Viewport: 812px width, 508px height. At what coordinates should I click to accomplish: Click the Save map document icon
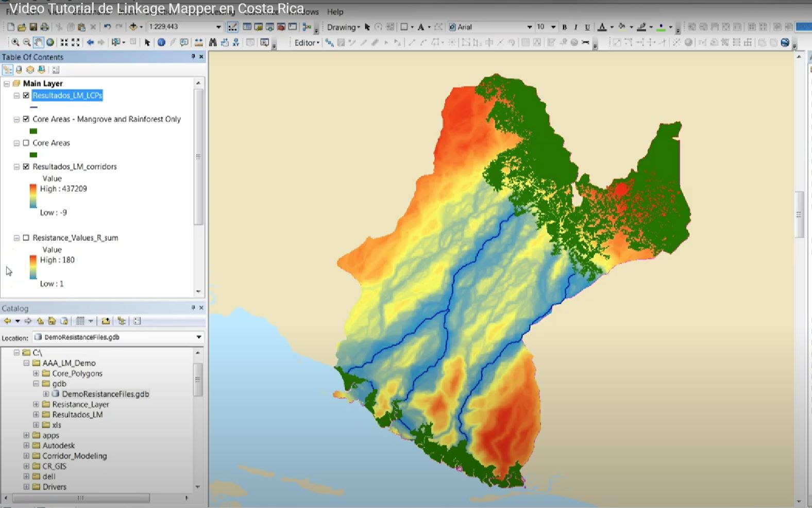33,27
